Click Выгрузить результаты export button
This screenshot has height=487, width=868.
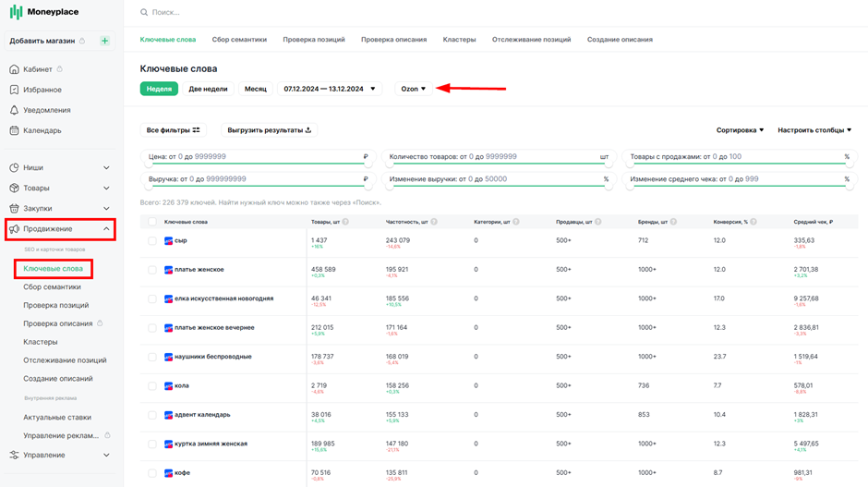269,130
